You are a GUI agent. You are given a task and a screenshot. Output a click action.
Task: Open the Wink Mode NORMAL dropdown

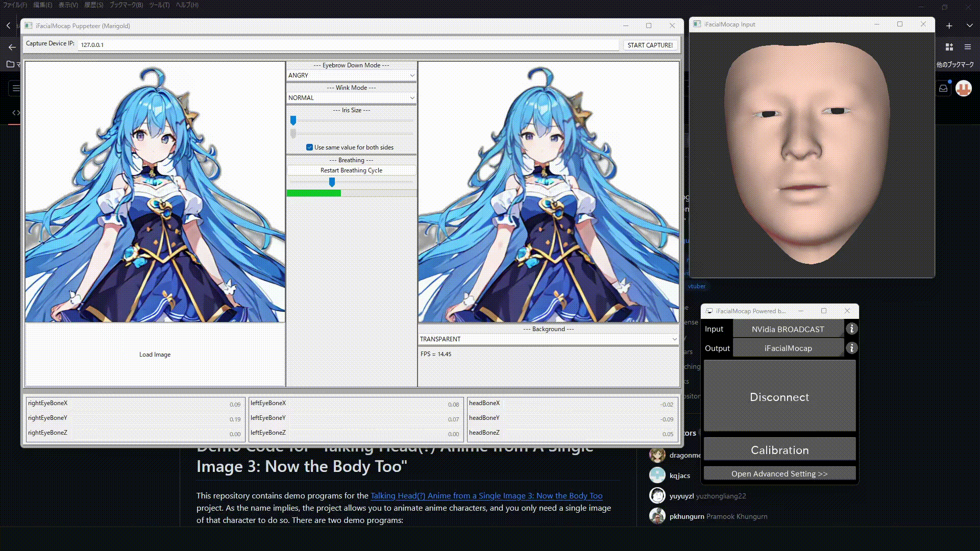(x=351, y=97)
